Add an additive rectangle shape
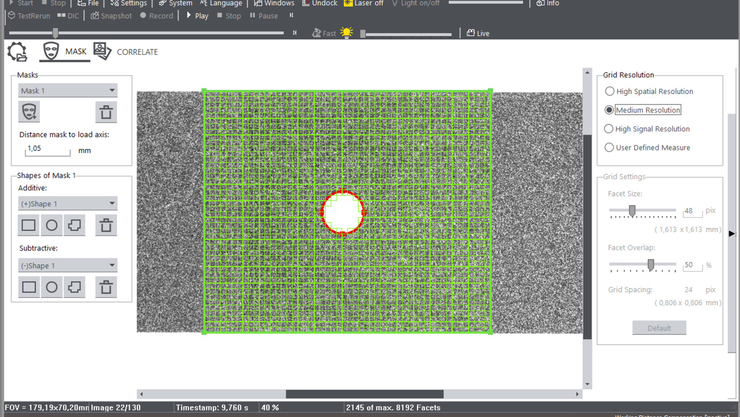This screenshot has height=417, width=740. point(30,226)
